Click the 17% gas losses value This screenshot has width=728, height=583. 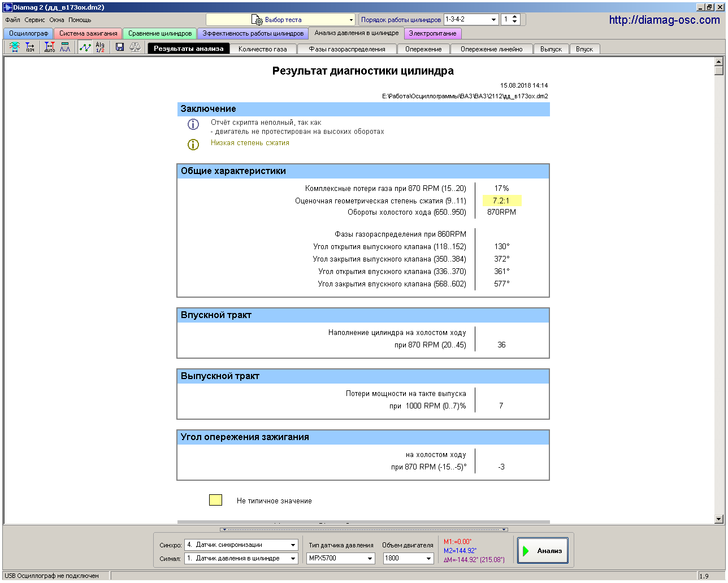(x=501, y=188)
